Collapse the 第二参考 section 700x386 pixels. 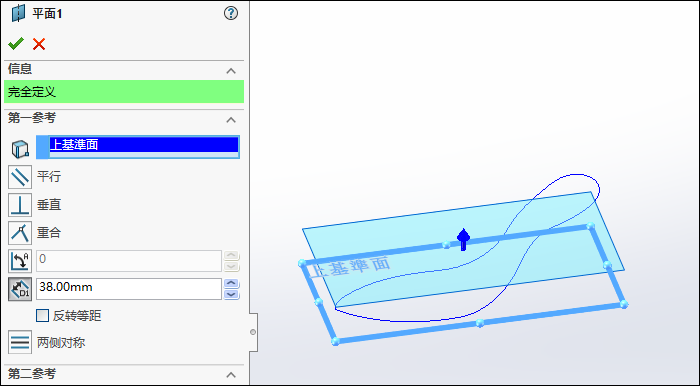click(231, 375)
